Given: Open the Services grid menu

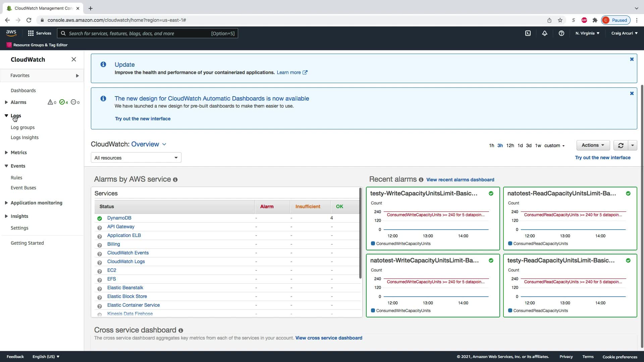Looking at the screenshot, I should [x=40, y=33].
